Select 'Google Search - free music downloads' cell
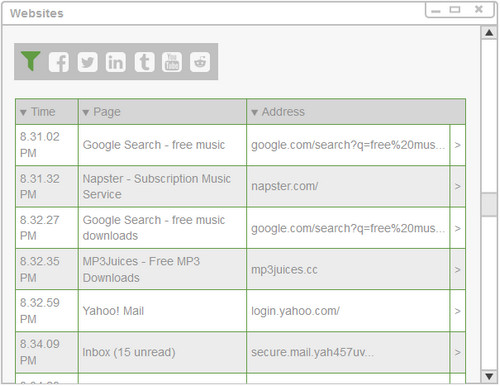This screenshot has width=500, height=386. click(x=163, y=228)
